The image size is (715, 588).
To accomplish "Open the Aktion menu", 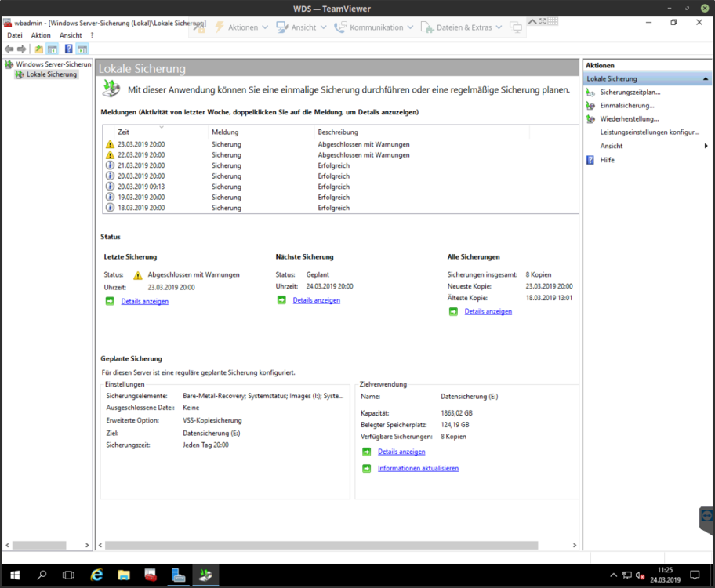I will point(41,35).
